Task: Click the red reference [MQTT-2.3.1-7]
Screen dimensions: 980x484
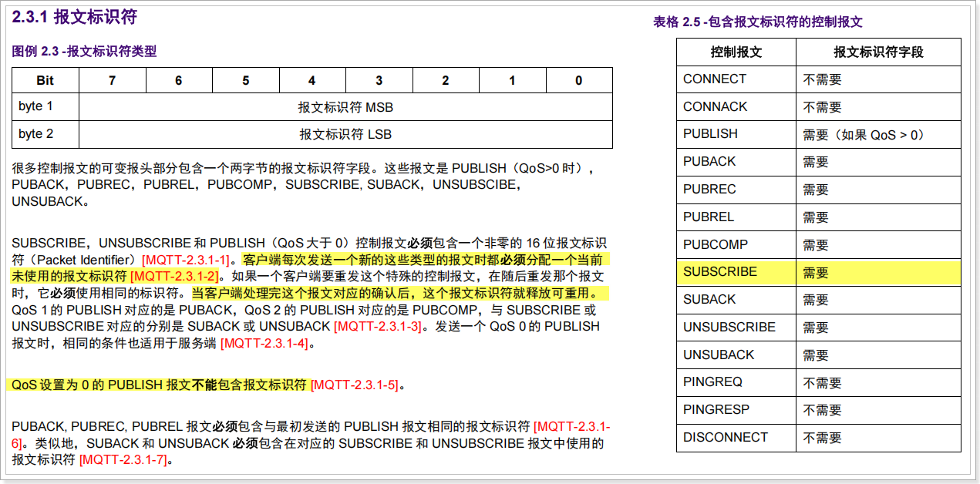Action: 123,460
